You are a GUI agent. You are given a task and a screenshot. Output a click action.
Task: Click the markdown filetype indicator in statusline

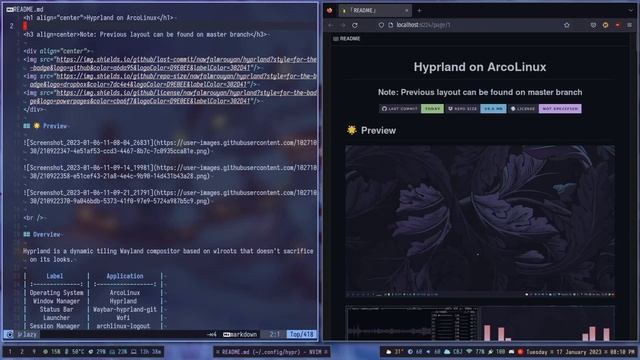(x=240, y=335)
